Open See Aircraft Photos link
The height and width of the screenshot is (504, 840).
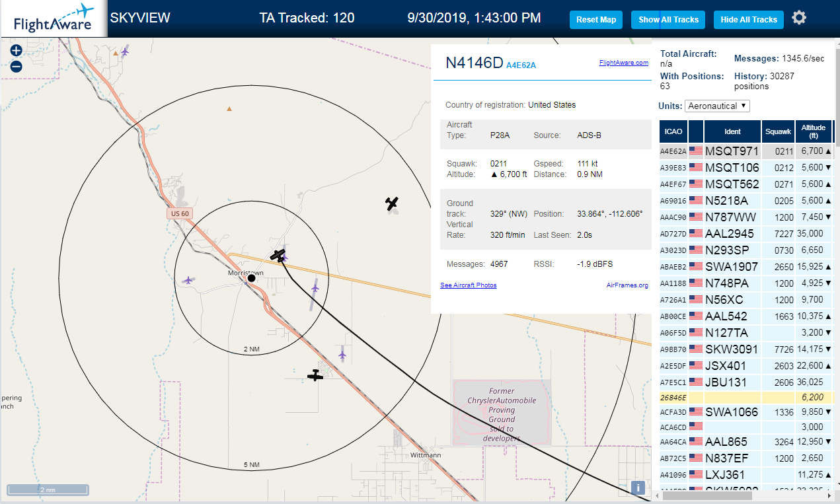(469, 285)
